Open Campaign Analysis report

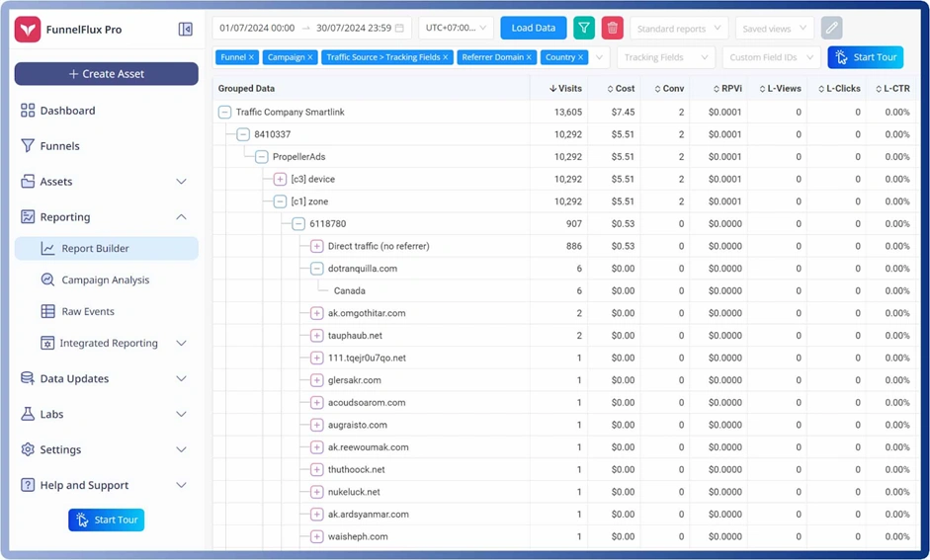click(x=105, y=280)
